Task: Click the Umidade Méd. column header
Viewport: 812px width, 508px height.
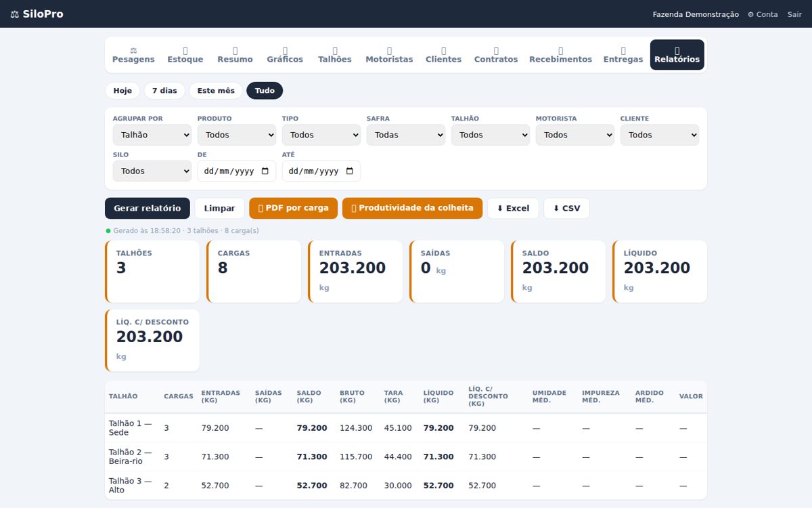Action: (x=549, y=397)
